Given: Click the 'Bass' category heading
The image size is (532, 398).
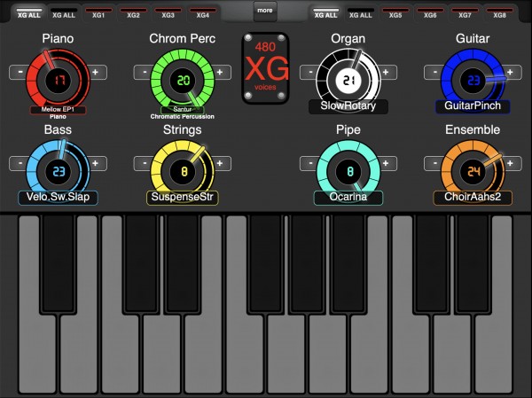Looking at the screenshot, I should (x=58, y=129).
